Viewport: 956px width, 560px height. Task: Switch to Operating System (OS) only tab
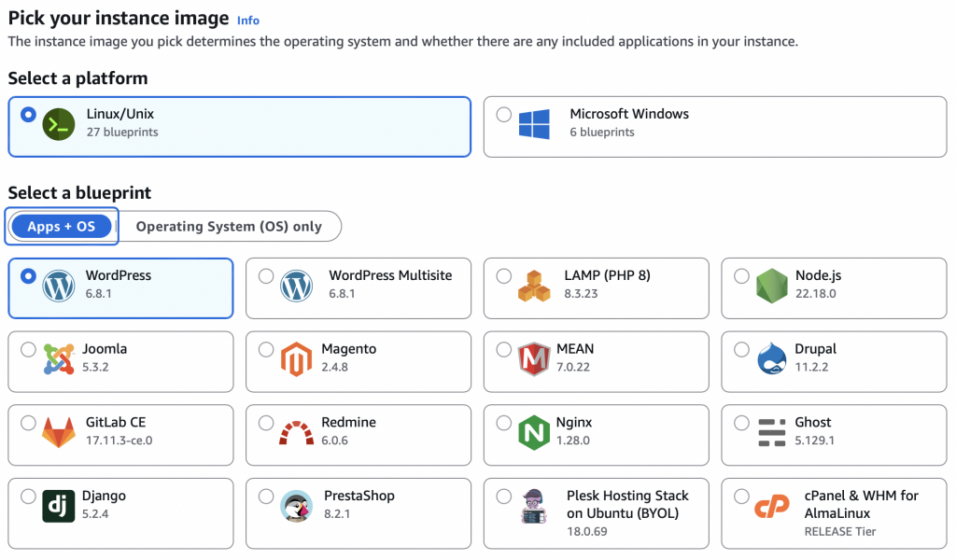229,226
